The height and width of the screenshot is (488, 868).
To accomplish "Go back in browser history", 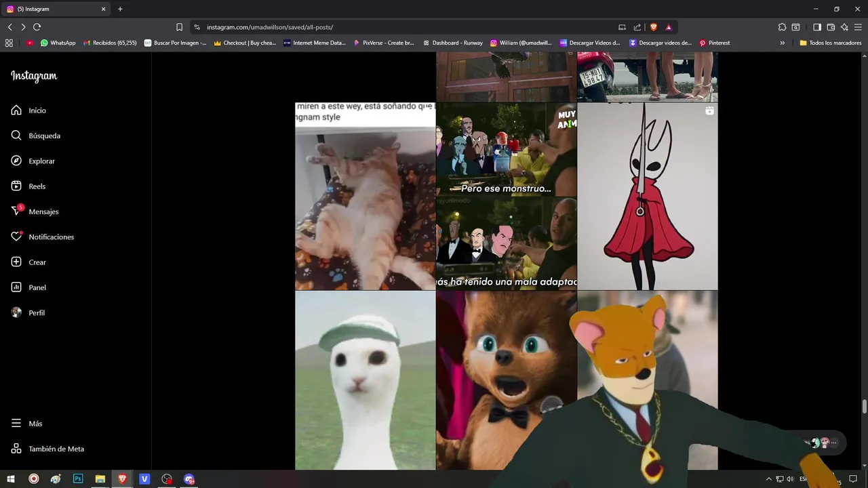I will point(9,27).
